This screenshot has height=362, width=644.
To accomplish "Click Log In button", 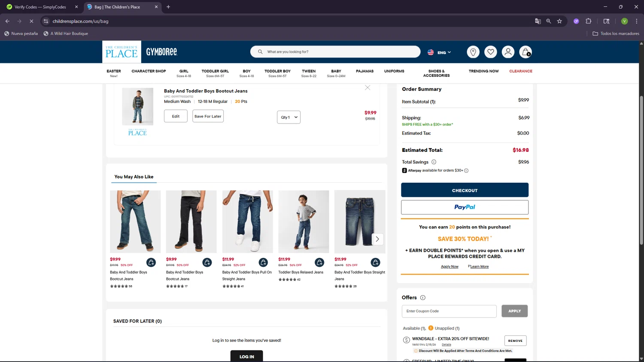I will 246,356.
